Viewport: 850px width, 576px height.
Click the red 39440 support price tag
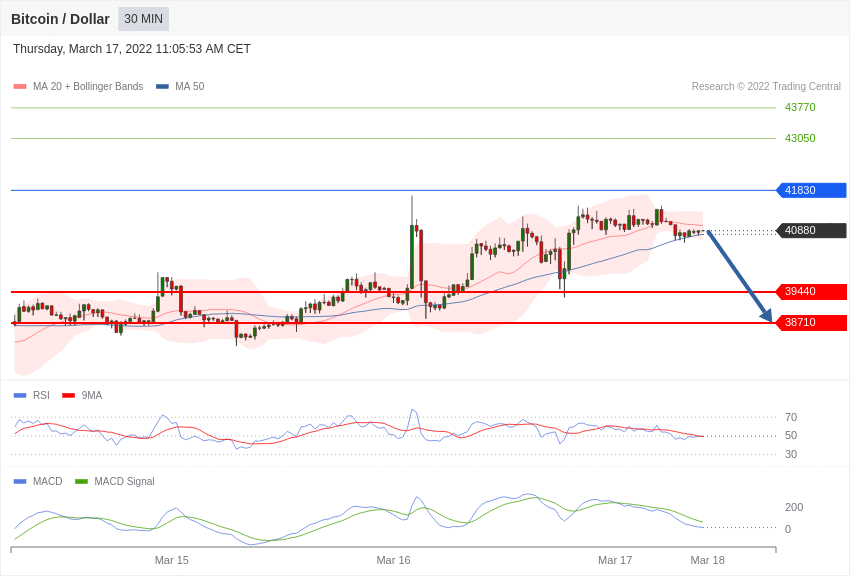(x=812, y=292)
